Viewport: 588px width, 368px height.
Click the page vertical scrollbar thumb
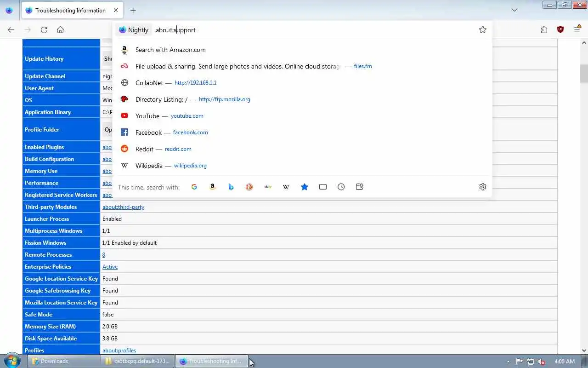click(x=584, y=73)
